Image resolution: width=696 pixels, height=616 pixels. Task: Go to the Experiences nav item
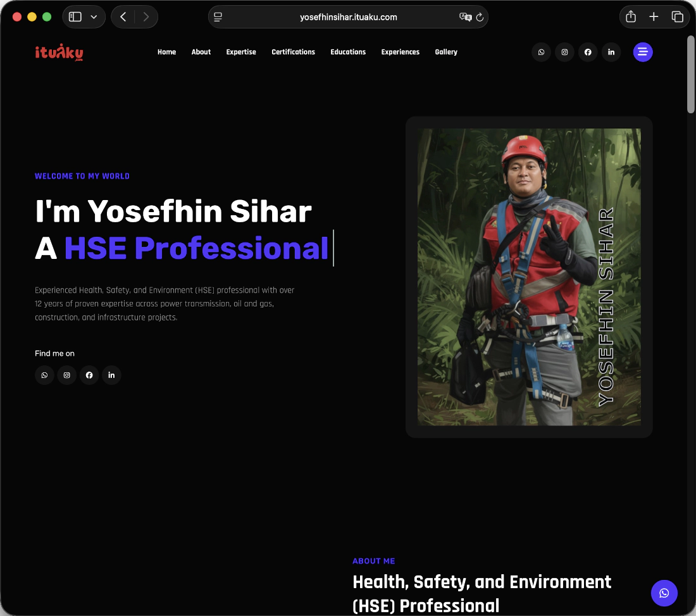[401, 52]
